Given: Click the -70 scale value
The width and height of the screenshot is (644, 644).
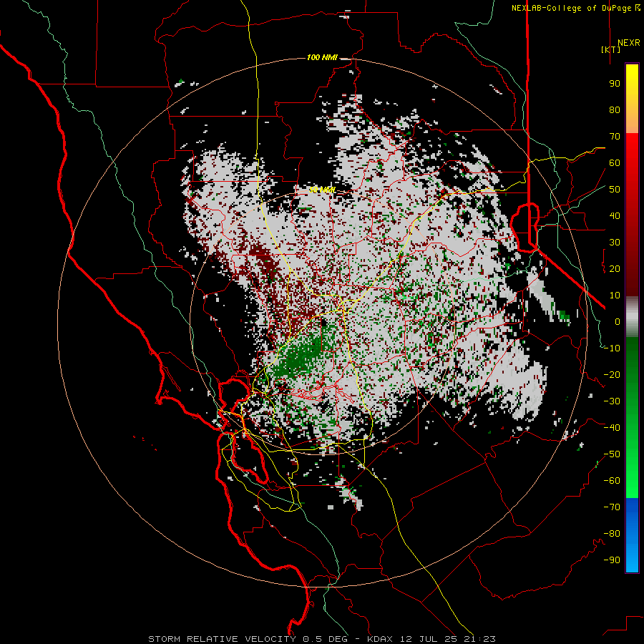Looking at the screenshot, I should [x=612, y=507].
